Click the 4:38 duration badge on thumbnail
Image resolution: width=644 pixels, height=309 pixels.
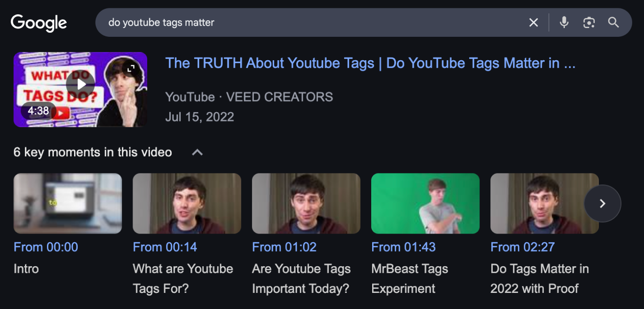(38, 111)
